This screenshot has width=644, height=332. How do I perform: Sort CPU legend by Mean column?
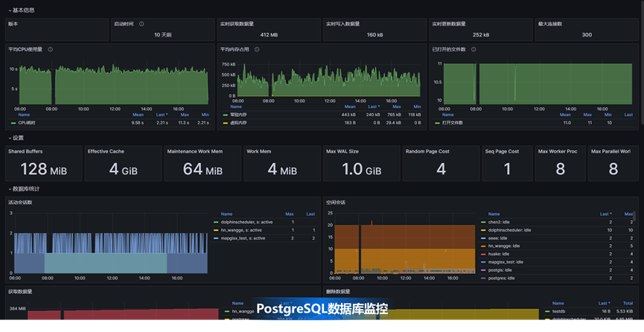tap(138, 115)
